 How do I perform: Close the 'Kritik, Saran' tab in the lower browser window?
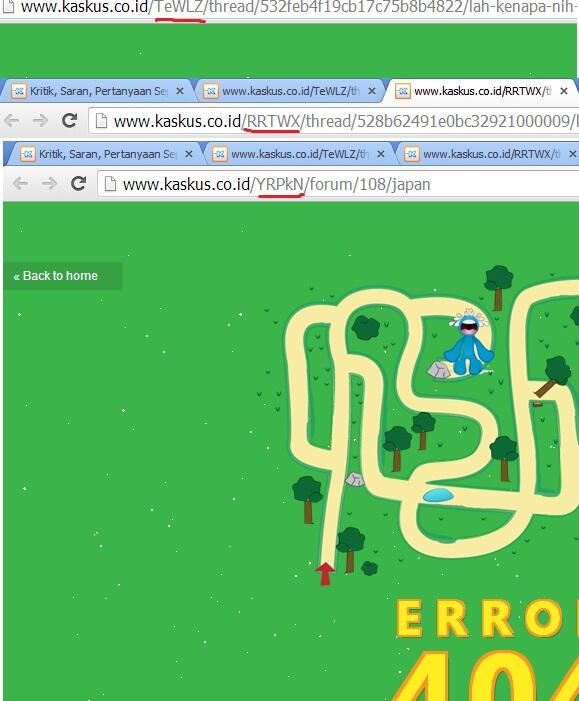click(189, 154)
